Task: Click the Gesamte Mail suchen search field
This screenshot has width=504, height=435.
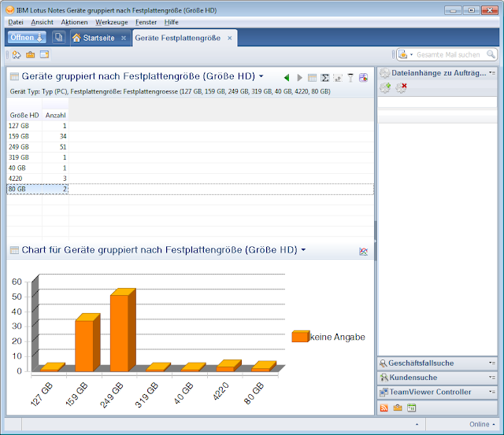Action: [448, 55]
